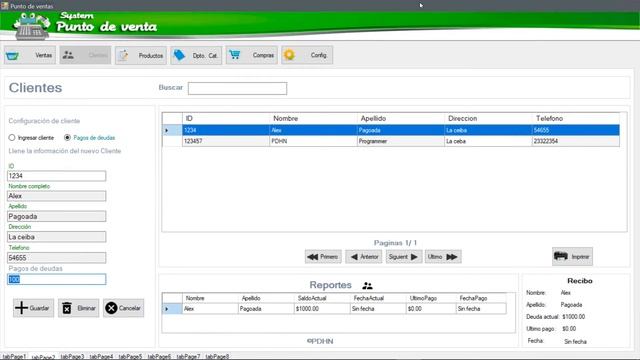
Task: Open the Compras section
Action: 251,55
